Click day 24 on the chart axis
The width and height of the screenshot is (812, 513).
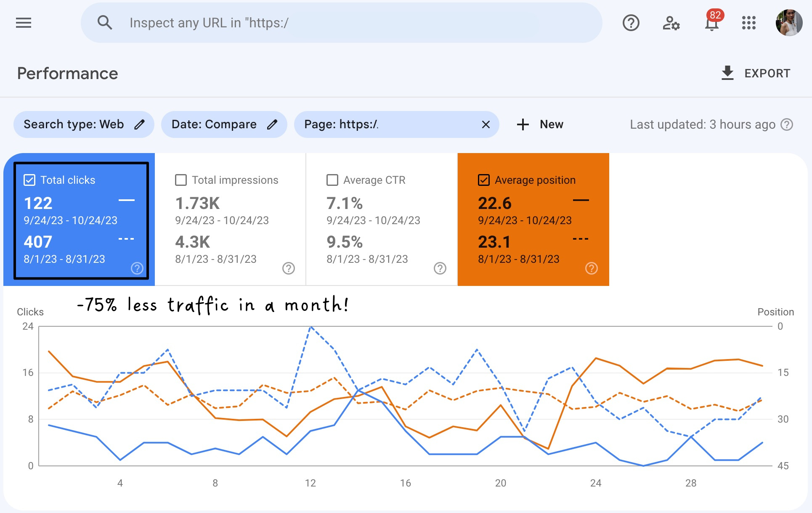596,483
